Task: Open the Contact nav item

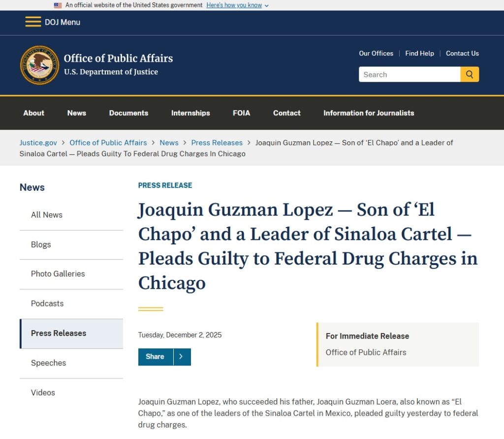Action: (287, 113)
